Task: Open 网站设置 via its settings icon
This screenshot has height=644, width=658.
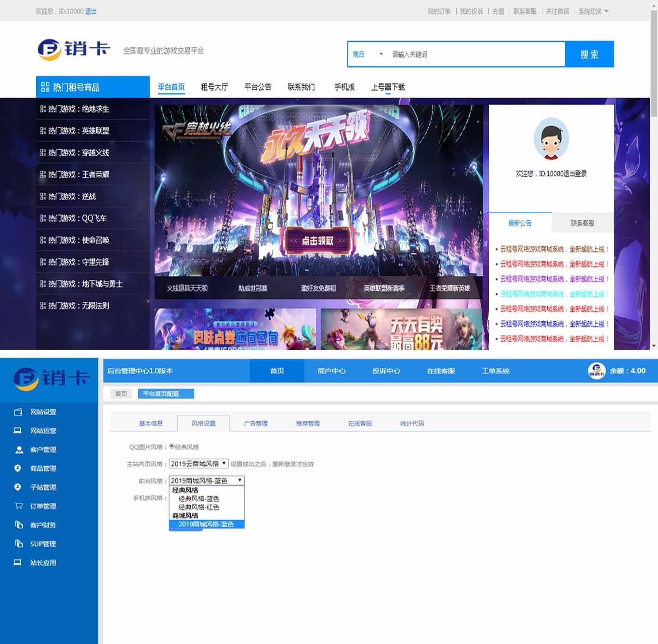Action: click(x=18, y=412)
